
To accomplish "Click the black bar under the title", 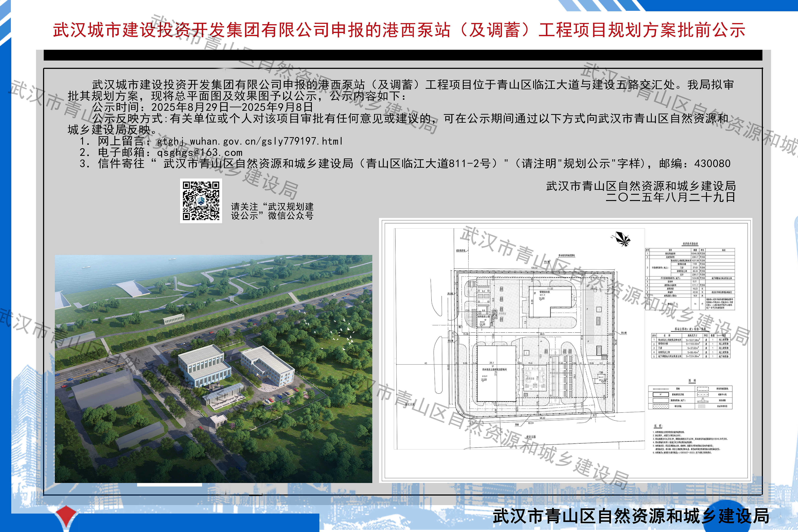I will pos(403,55).
